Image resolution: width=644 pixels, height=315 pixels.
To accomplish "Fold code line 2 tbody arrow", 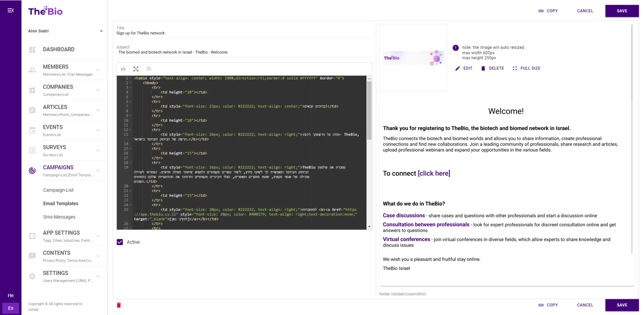I will (x=131, y=83).
